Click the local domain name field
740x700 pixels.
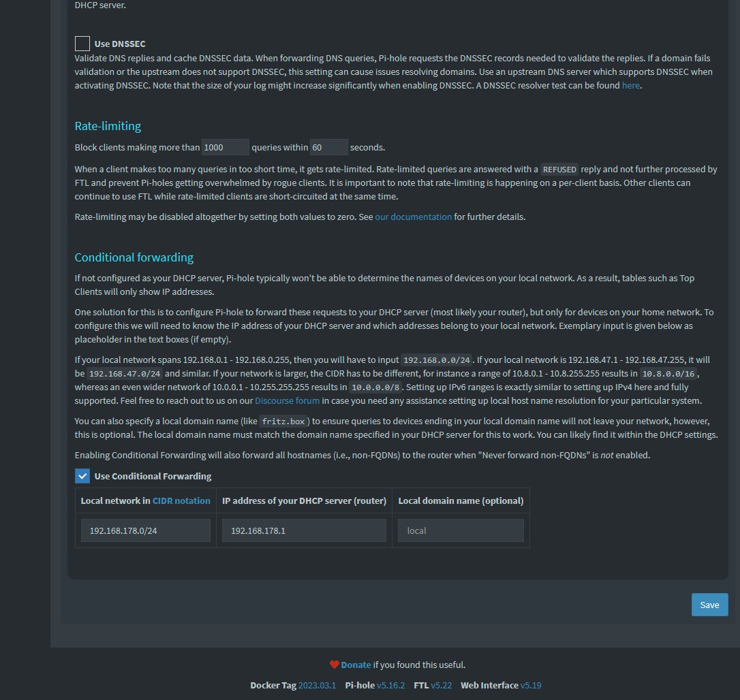tap(461, 530)
